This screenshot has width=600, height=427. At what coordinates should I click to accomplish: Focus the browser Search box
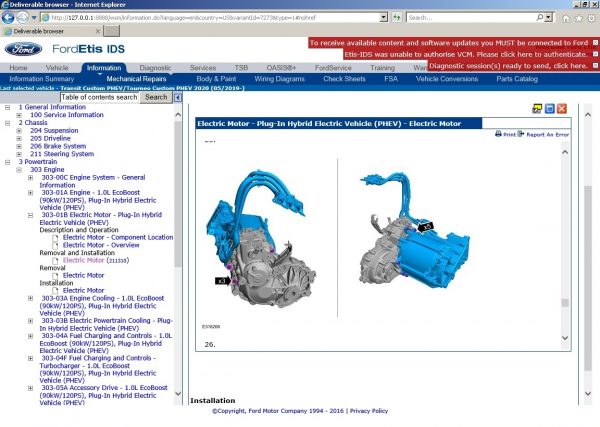click(471, 18)
